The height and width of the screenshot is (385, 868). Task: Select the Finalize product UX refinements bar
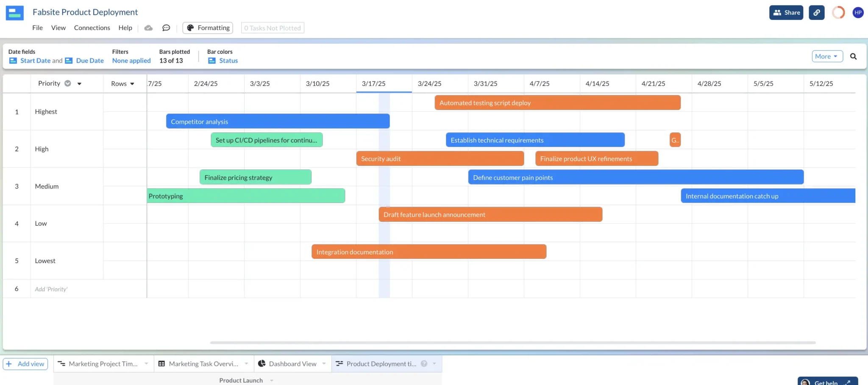point(597,159)
